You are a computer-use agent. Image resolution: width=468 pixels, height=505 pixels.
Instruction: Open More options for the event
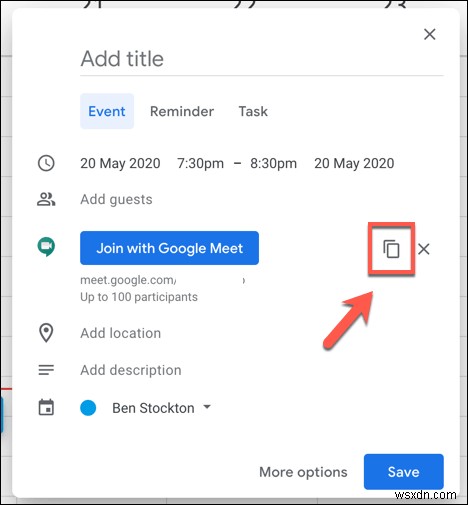(x=303, y=472)
